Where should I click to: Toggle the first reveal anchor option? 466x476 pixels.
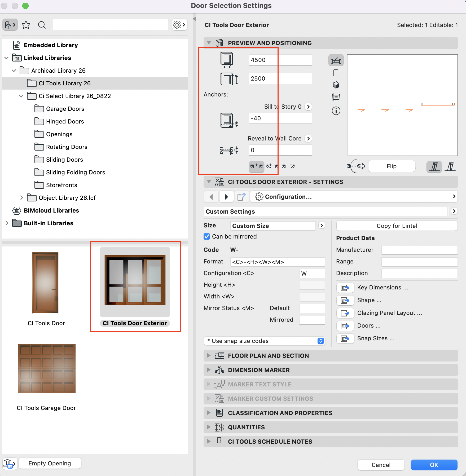[x=256, y=166]
